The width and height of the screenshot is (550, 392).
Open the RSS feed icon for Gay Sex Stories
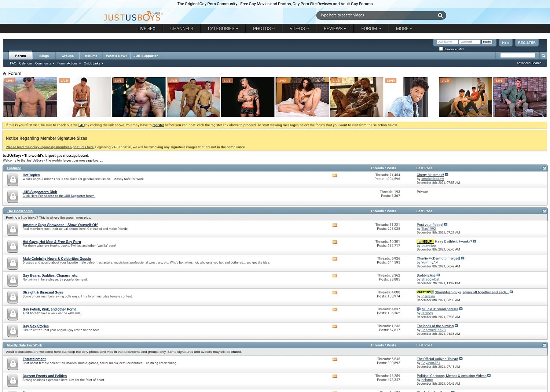[335, 326]
